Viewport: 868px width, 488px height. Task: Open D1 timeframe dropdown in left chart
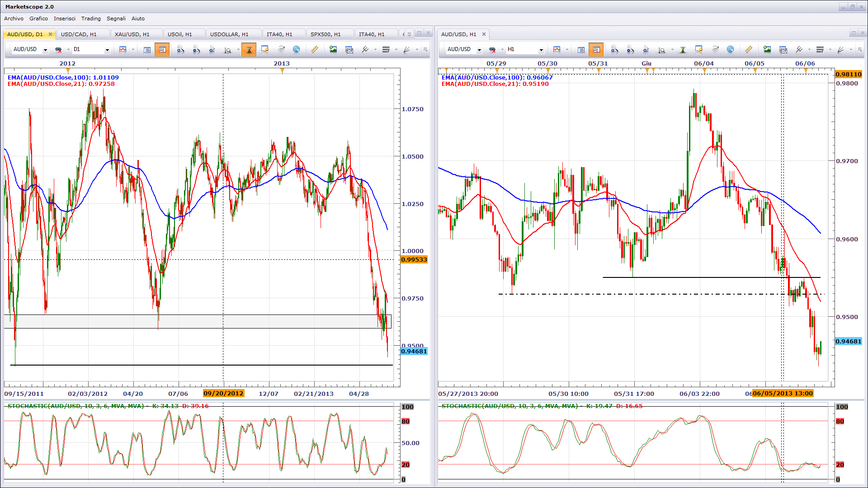tap(107, 50)
